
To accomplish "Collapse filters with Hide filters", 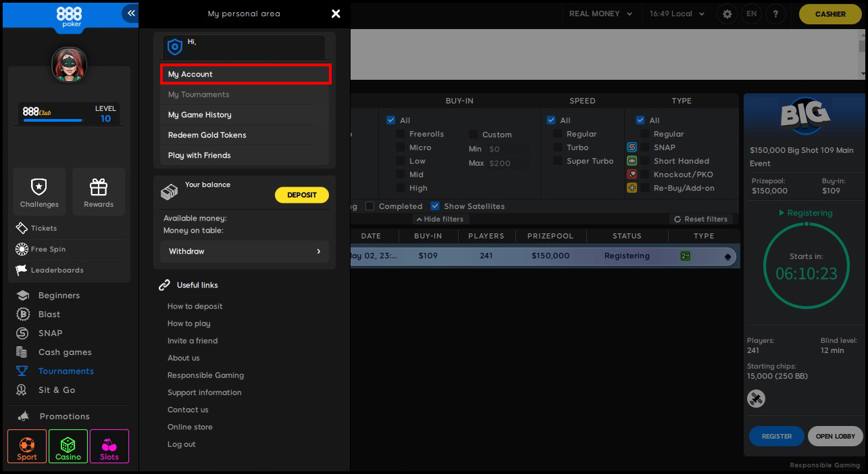I will (x=440, y=219).
